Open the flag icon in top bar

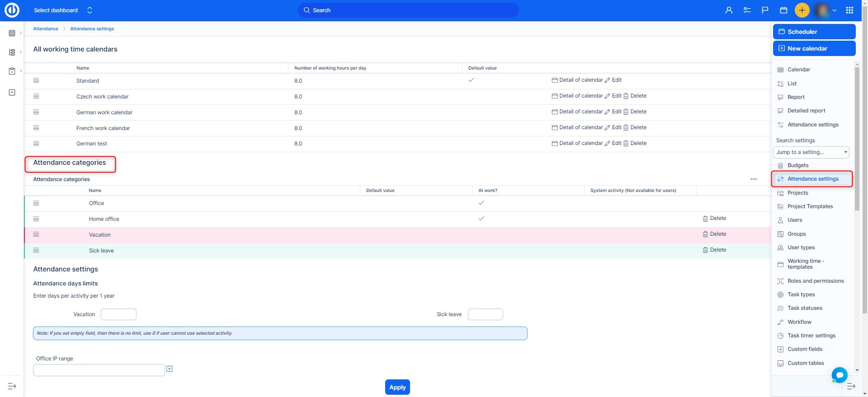tap(765, 10)
